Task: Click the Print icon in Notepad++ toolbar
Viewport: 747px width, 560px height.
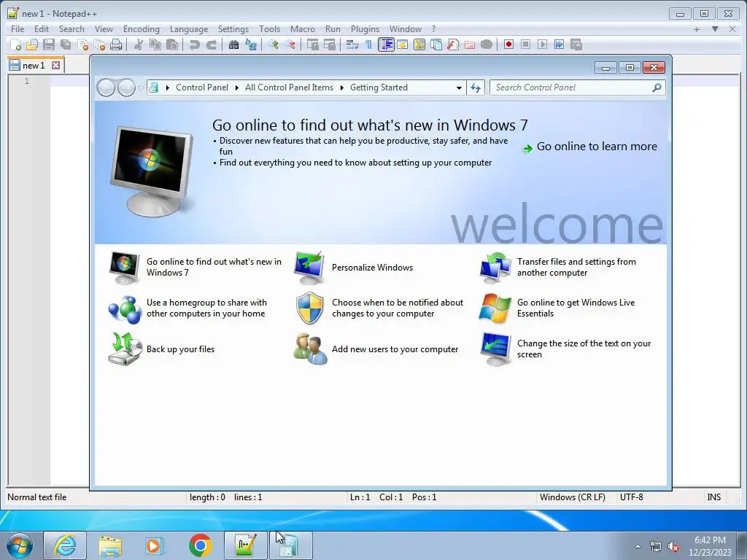Action: tap(116, 44)
